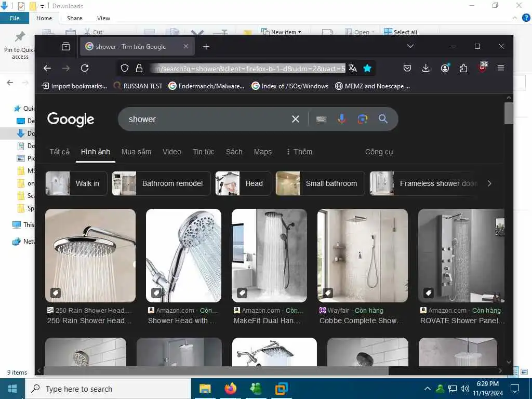Click the extension icon with 36 badge
Viewport: 532px width, 399px height.
tap(483, 67)
